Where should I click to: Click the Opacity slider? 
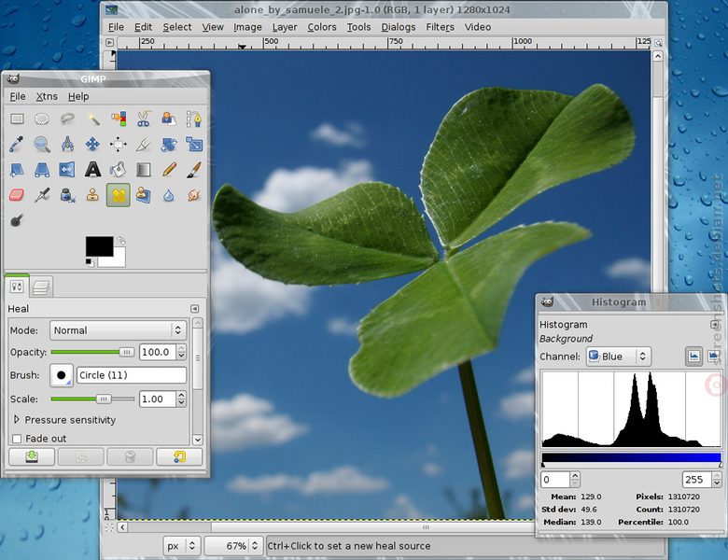pyautogui.click(x=92, y=352)
